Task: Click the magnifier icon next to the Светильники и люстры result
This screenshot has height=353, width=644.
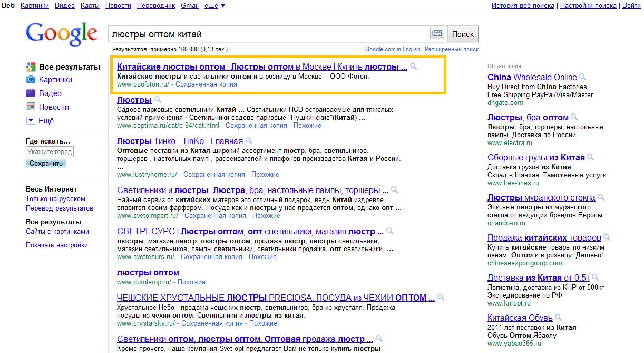Action: click(x=395, y=190)
